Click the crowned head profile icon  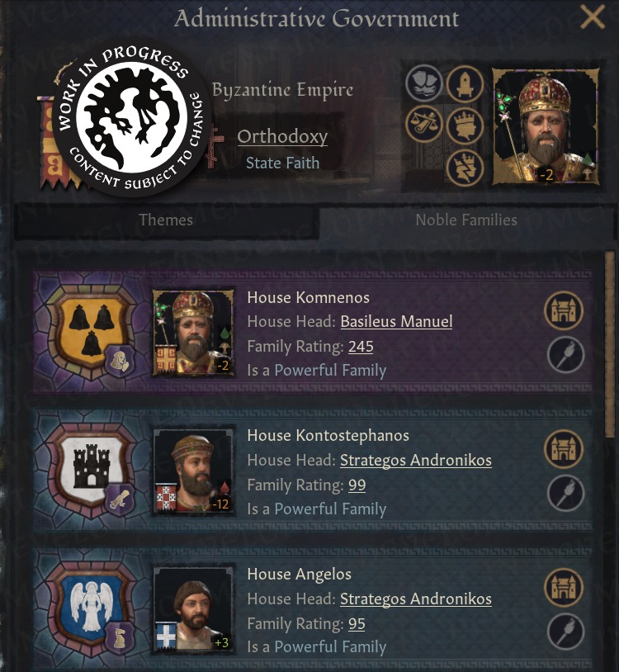coord(465,126)
